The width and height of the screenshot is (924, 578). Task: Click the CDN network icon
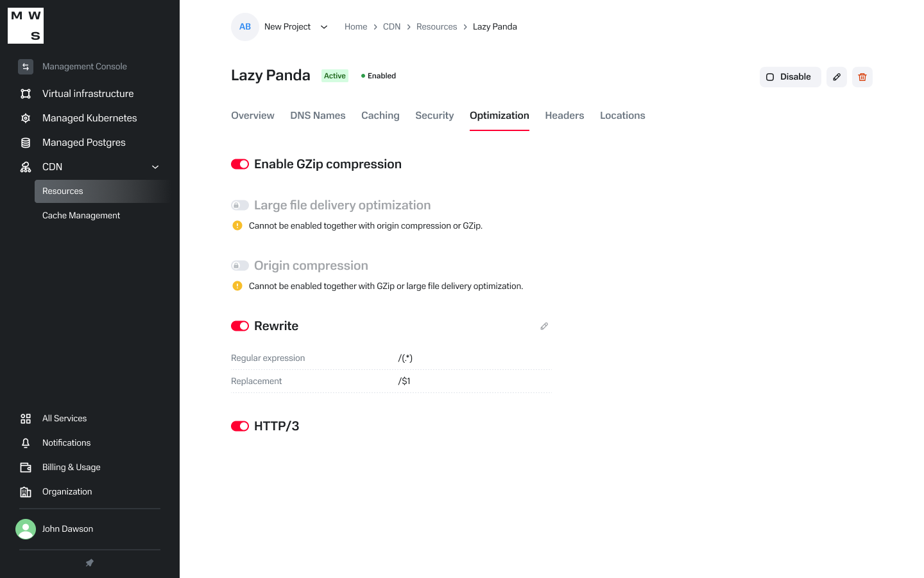point(26,167)
